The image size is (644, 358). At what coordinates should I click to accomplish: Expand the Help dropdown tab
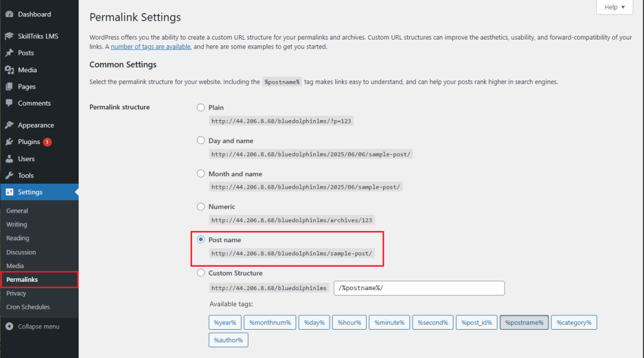coord(614,7)
